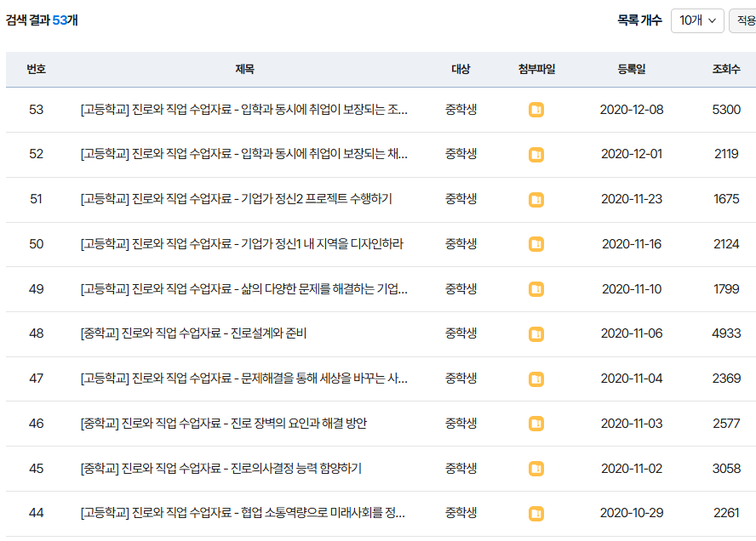Click the 제목 column header
The image size is (756, 541).
[244, 69]
